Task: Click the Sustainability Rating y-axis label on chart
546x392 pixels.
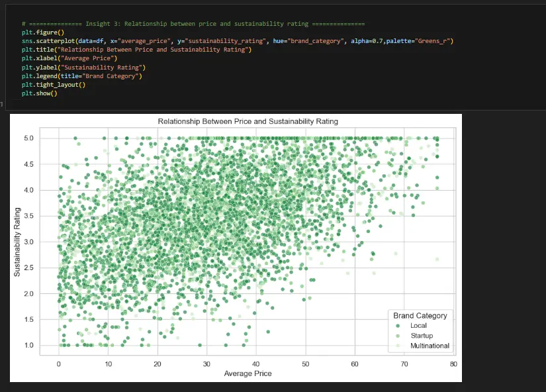Action: click(x=18, y=242)
